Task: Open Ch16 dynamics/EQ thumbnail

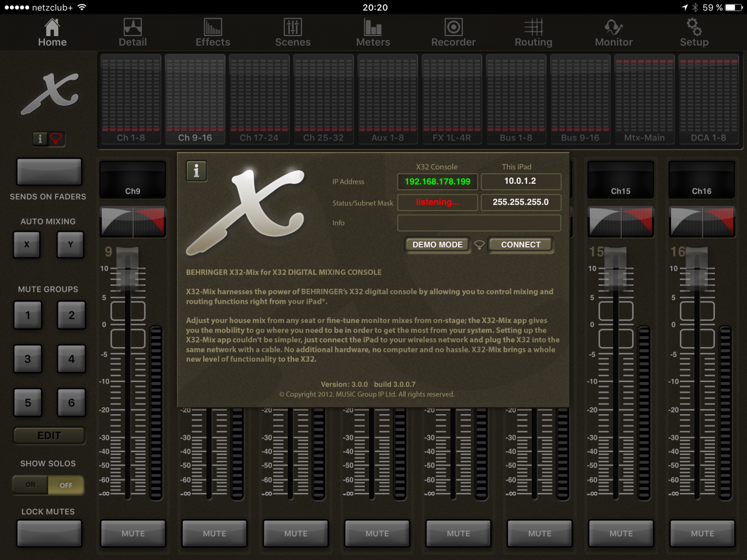Action: 701,222
